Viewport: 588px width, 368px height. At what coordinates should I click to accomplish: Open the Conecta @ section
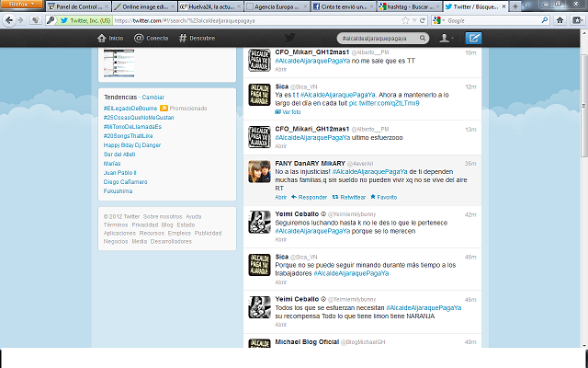pos(151,38)
